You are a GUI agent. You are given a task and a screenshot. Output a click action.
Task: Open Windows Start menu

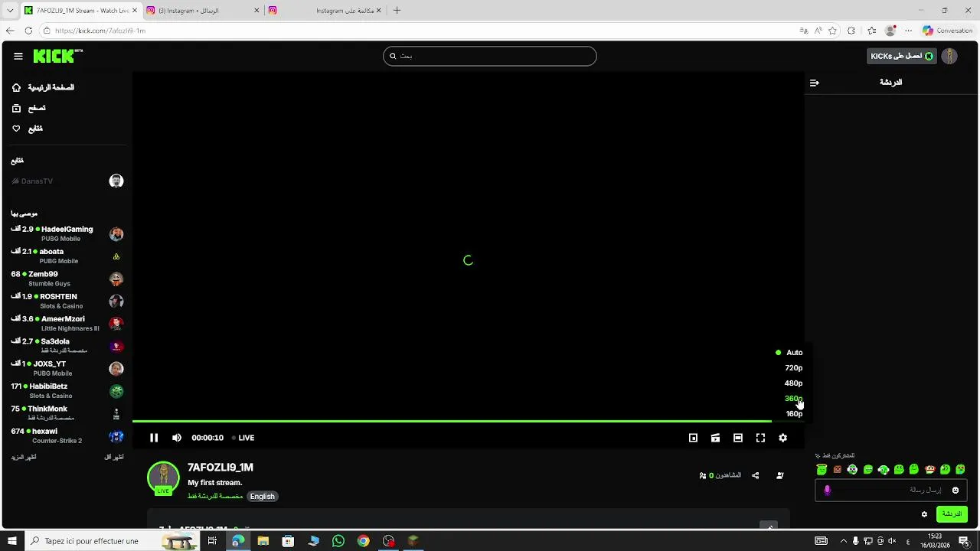(12, 541)
